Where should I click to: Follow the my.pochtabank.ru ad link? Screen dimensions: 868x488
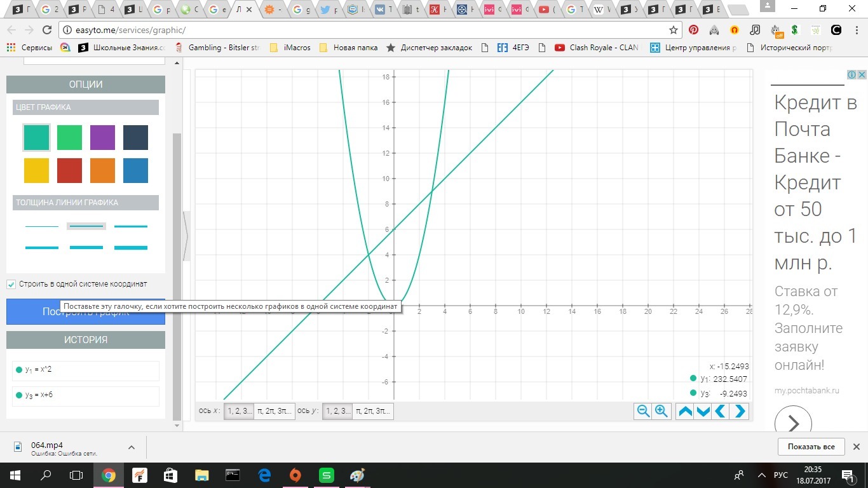[x=806, y=390]
